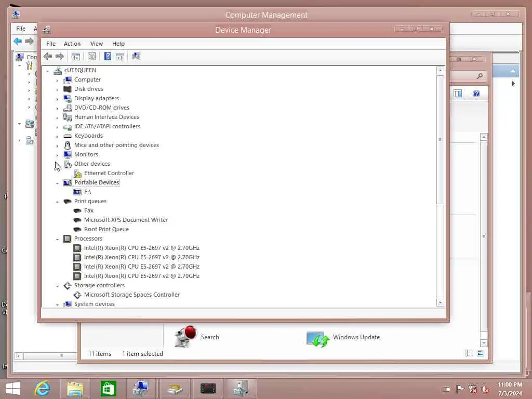Image resolution: width=532 pixels, height=399 pixels.
Task: Select Ethernet Controller under Other devices
Action: coord(109,173)
